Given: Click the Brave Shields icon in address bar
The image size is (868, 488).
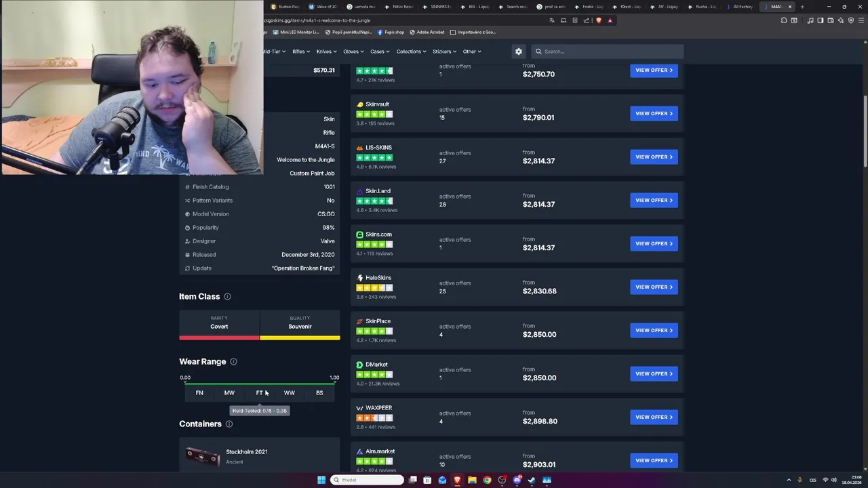Looking at the screenshot, I should click(599, 20).
